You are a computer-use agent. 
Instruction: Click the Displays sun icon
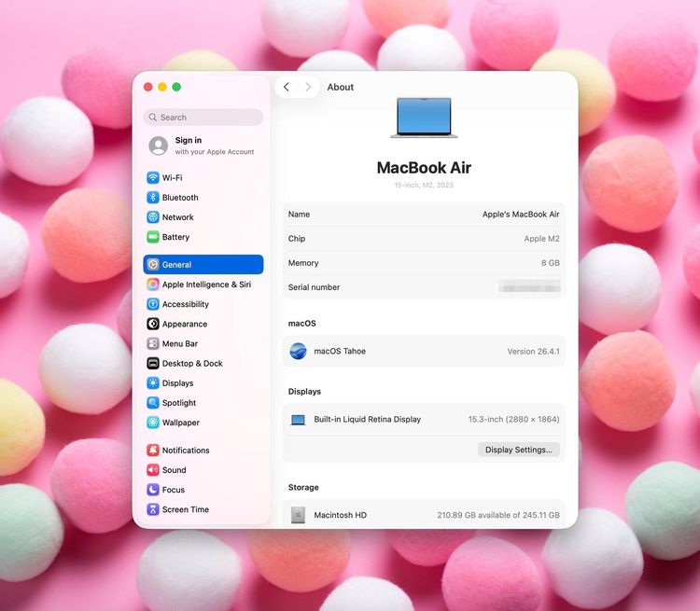(153, 383)
